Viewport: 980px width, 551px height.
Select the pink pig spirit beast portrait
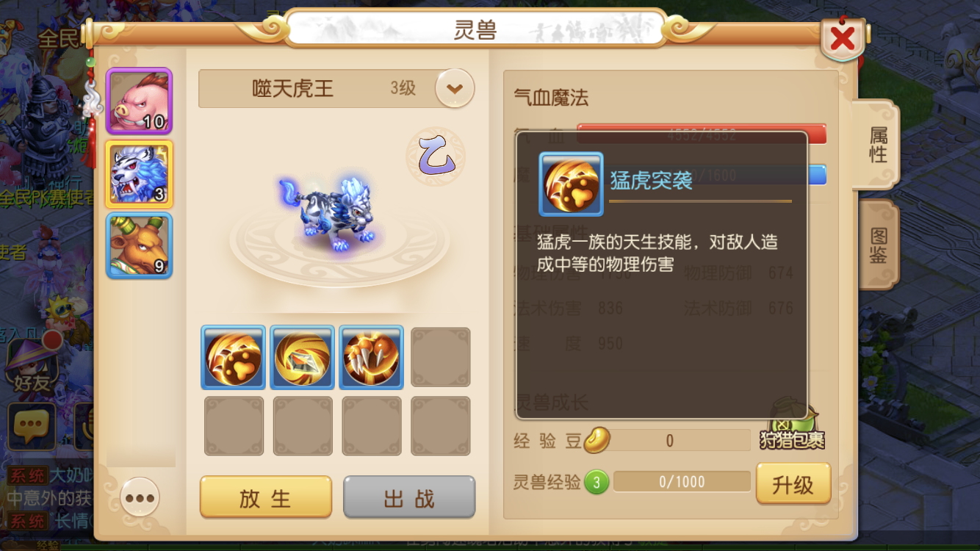coord(139,101)
